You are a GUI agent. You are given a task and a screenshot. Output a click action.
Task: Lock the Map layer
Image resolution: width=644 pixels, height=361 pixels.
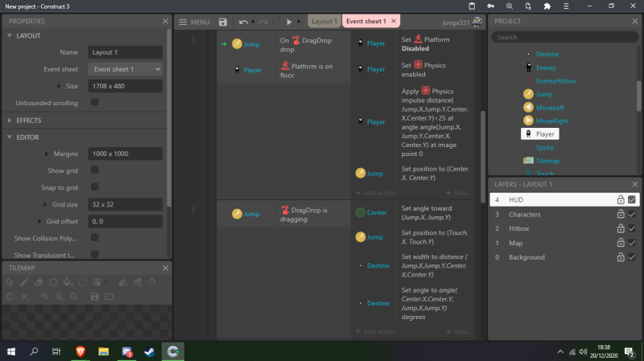(x=621, y=243)
